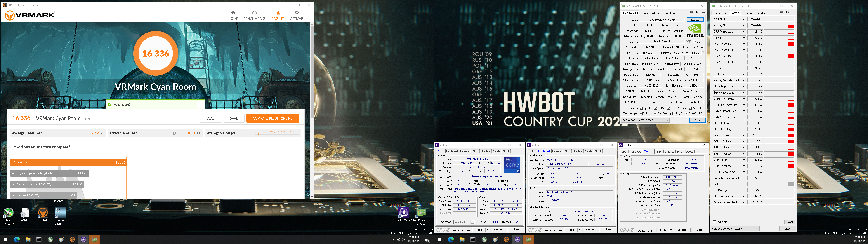Click refresh icon in GPU-Z Graphics Card window
Viewport: 868px width, 244px height.
click(x=697, y=12)
